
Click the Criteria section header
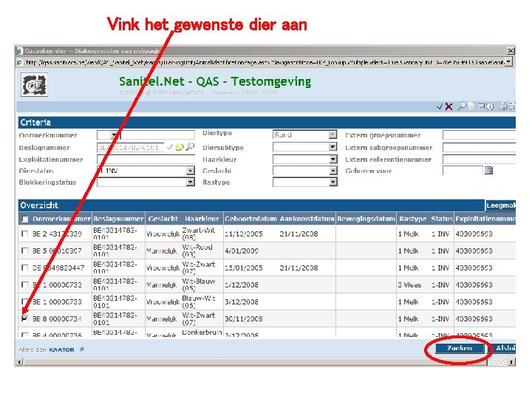tap(267, 123)
